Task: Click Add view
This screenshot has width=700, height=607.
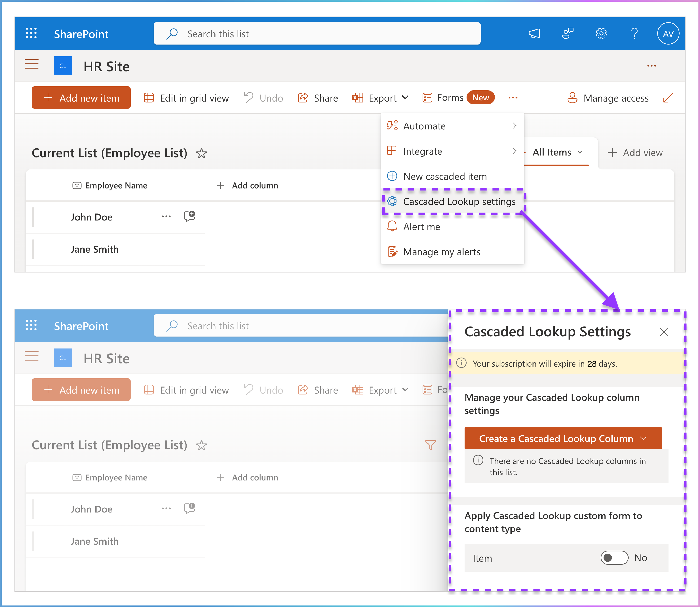Action: coord(635,153)
